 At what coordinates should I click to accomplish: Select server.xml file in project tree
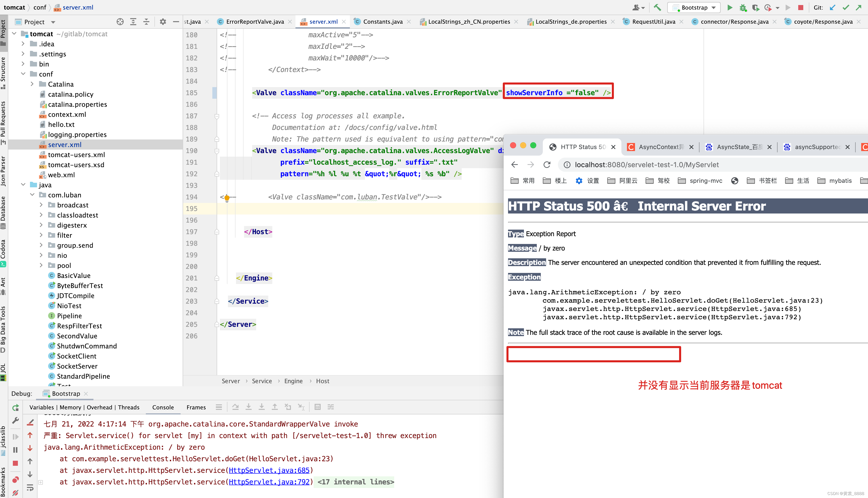click(64, 145)
